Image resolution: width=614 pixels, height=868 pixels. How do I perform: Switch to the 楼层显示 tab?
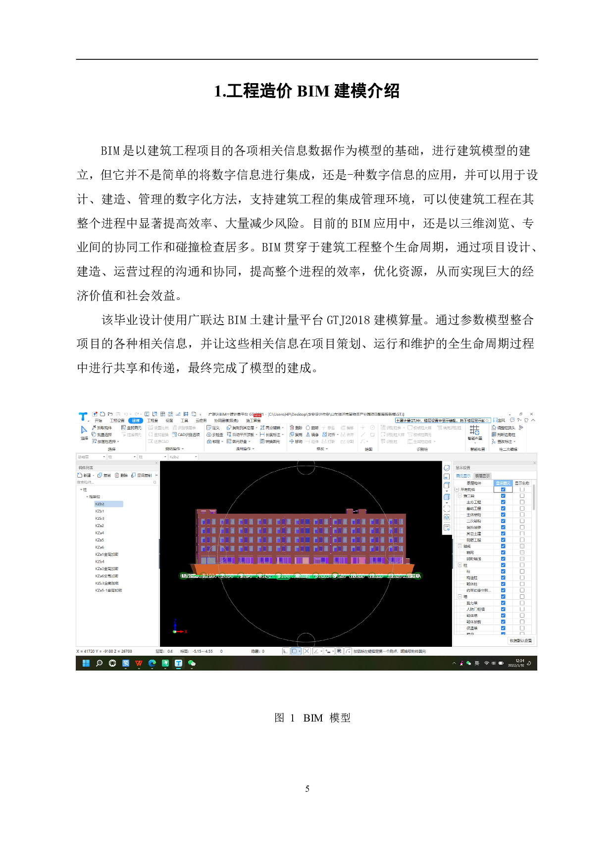pos(482,476)
